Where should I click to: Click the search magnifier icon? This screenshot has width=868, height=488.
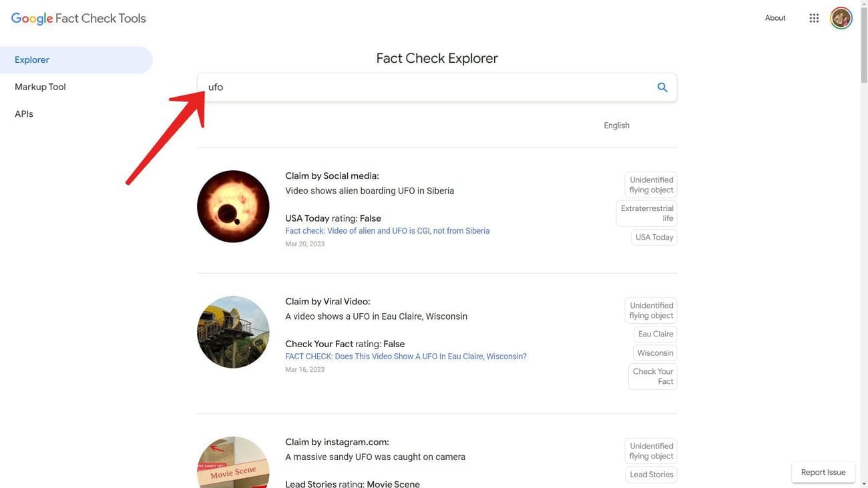point(661,87)
